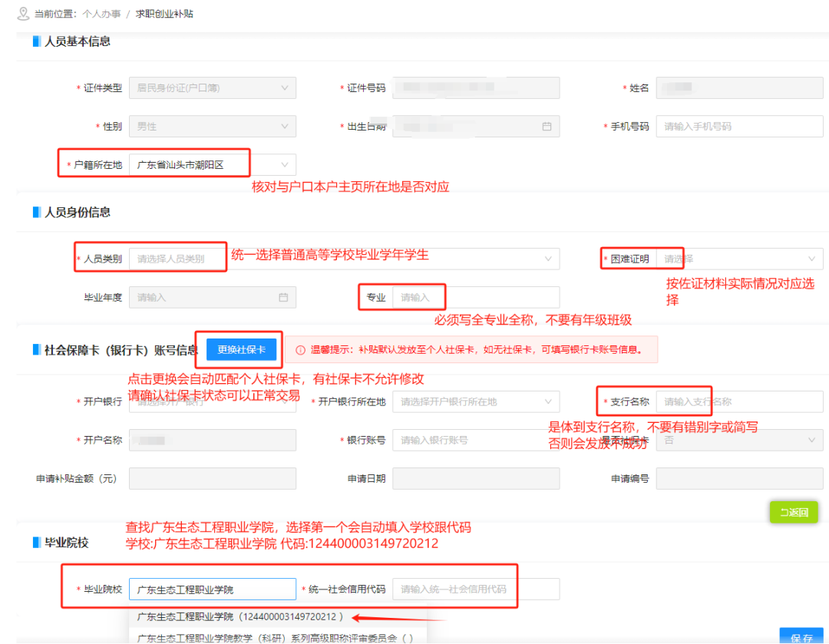829x644 pixels.
Task: Focus the 毕业年度 date field
Action: 213,297
